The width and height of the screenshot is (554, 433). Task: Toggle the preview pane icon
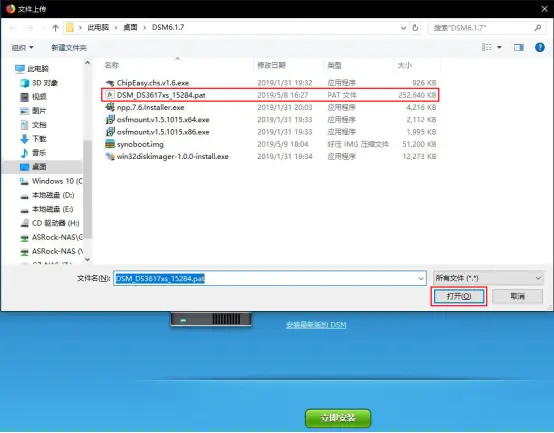tap(519, 47)
